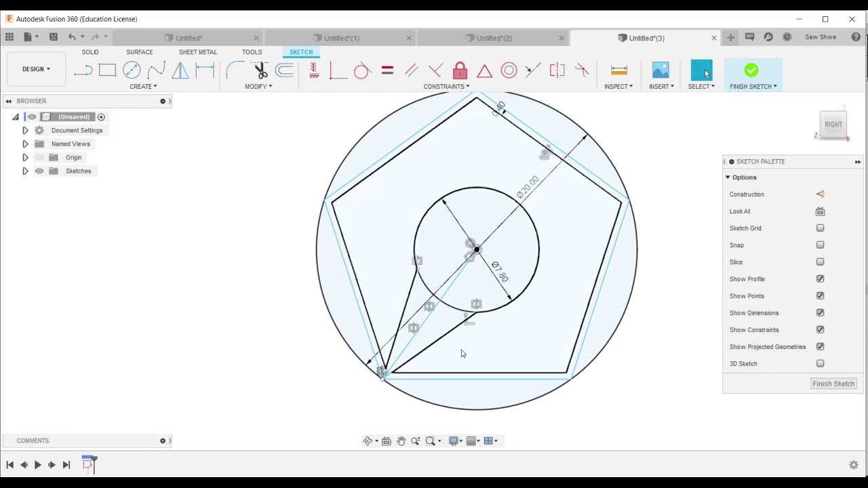Select the Offset tool

pyautogui.click(x=285, y=70)
